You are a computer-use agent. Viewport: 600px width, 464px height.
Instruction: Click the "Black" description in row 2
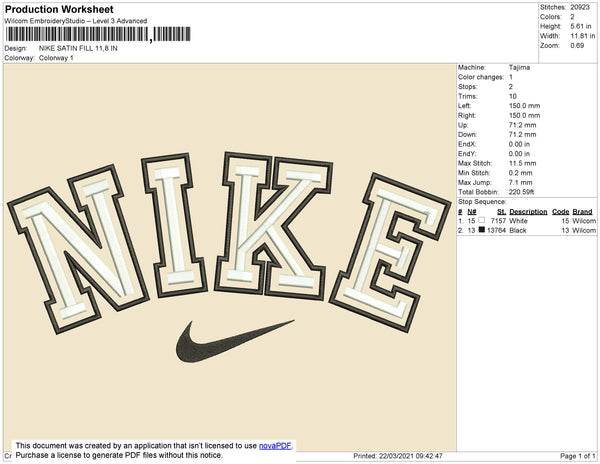tap(518, 230)
